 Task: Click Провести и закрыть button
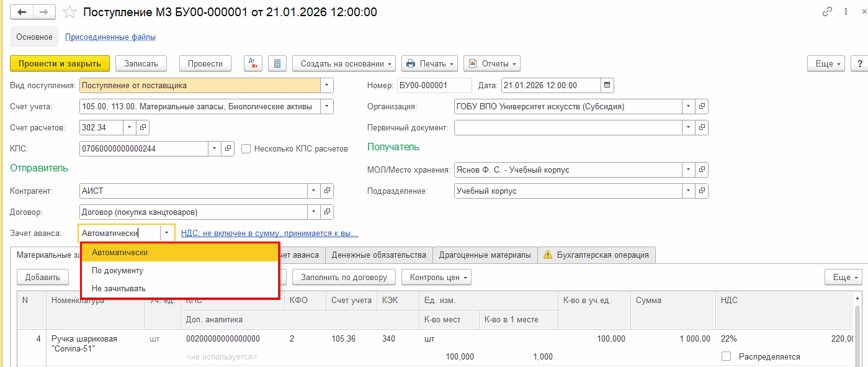coord(60,63)
